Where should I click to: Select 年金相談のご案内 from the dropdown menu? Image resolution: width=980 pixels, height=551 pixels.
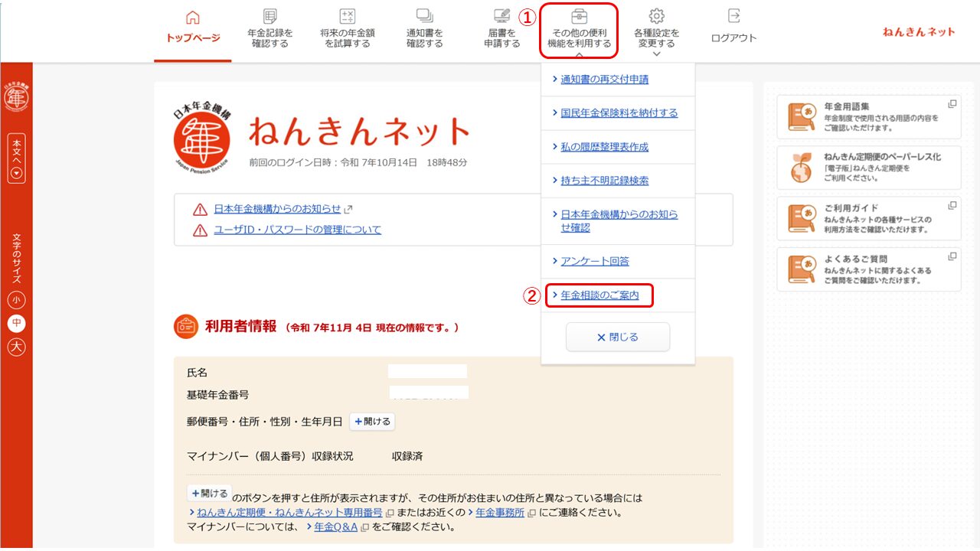tap(599, 295)
